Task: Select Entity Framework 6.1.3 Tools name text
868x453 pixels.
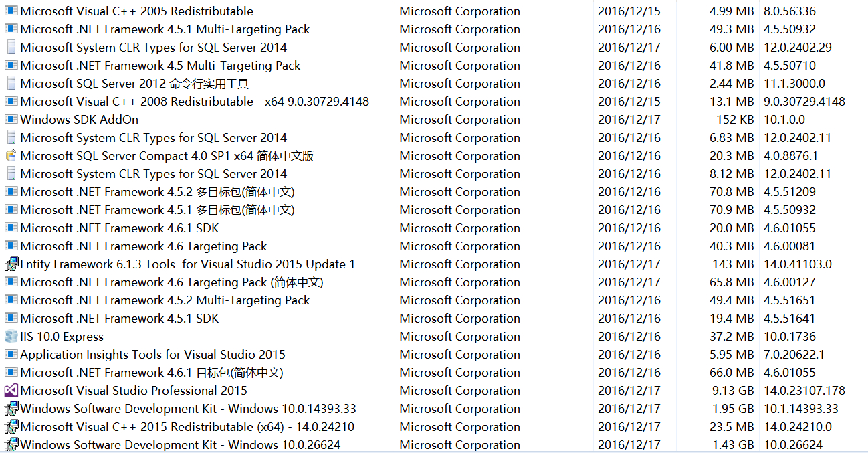Action: pos(188,264)
